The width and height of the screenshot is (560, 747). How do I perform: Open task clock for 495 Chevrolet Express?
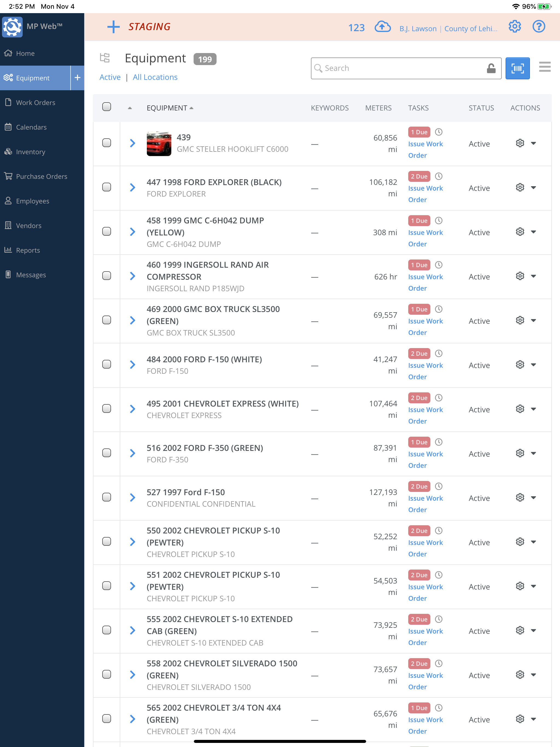point(438,398)
